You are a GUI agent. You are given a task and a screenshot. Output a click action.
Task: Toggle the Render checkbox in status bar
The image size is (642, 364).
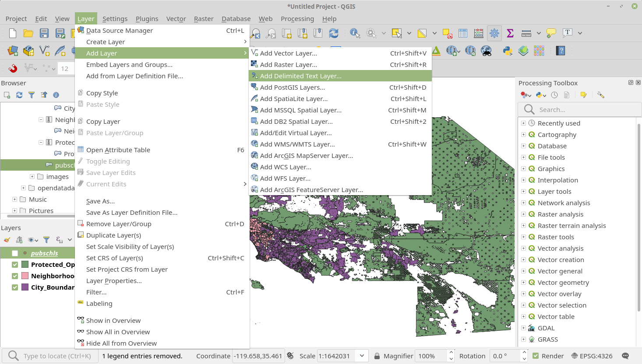(x=536, y=356)
